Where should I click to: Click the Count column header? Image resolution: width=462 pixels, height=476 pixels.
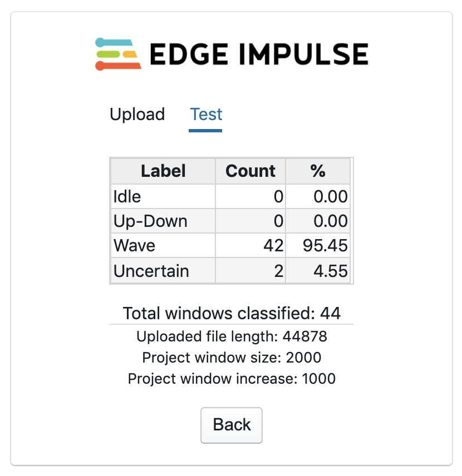point(250,171)
